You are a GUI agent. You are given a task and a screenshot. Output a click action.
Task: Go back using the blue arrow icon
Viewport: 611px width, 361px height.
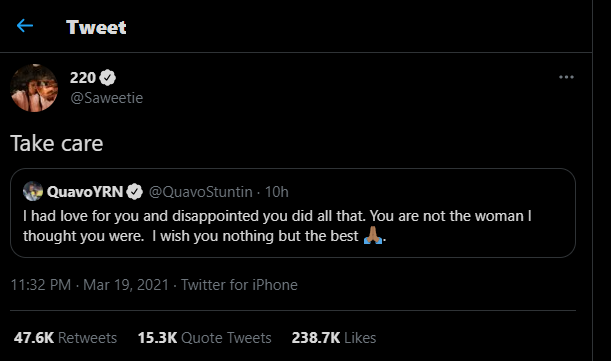click(x=25, y=26)
